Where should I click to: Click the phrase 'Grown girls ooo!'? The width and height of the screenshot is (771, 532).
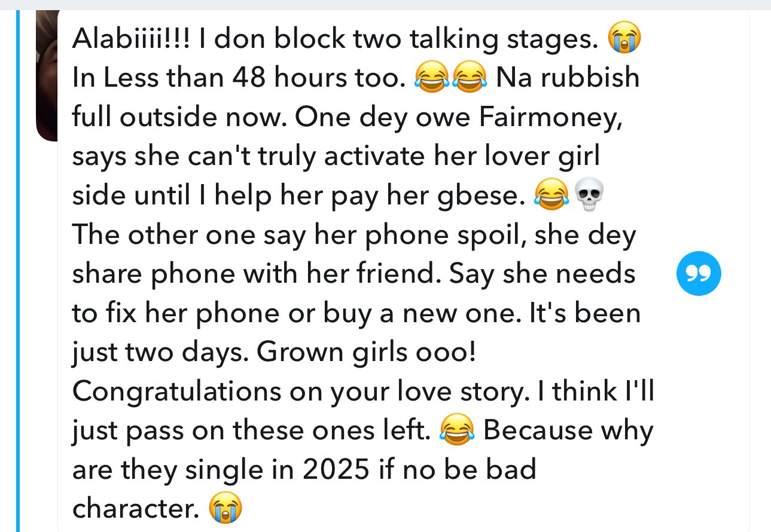367,353
